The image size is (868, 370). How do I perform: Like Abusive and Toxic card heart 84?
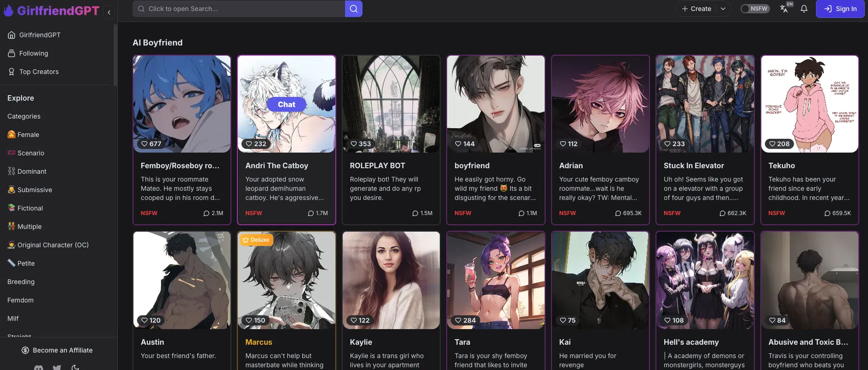point(777,320)
